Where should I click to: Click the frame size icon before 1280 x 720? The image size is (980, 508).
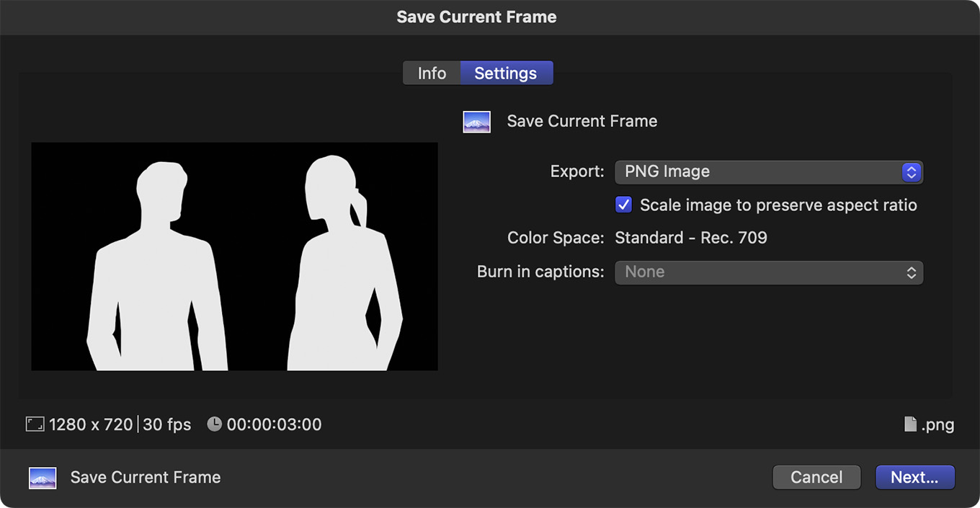click(35, 424)
